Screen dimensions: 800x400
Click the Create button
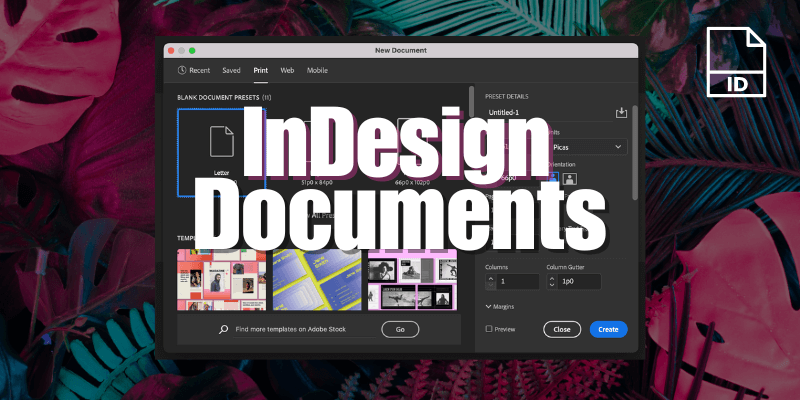609,330
